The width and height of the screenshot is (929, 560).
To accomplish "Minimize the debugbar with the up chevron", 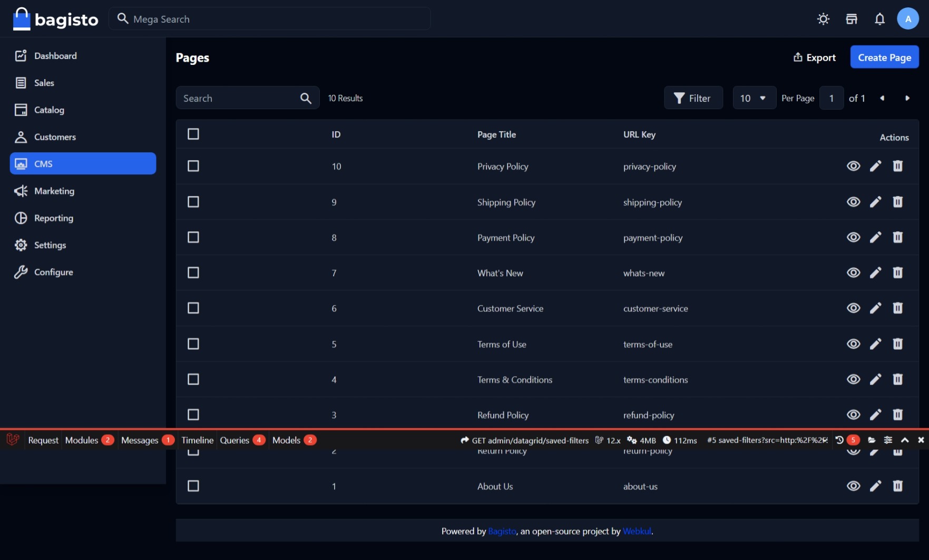I will pyautogui.click(x=905, y=440).
